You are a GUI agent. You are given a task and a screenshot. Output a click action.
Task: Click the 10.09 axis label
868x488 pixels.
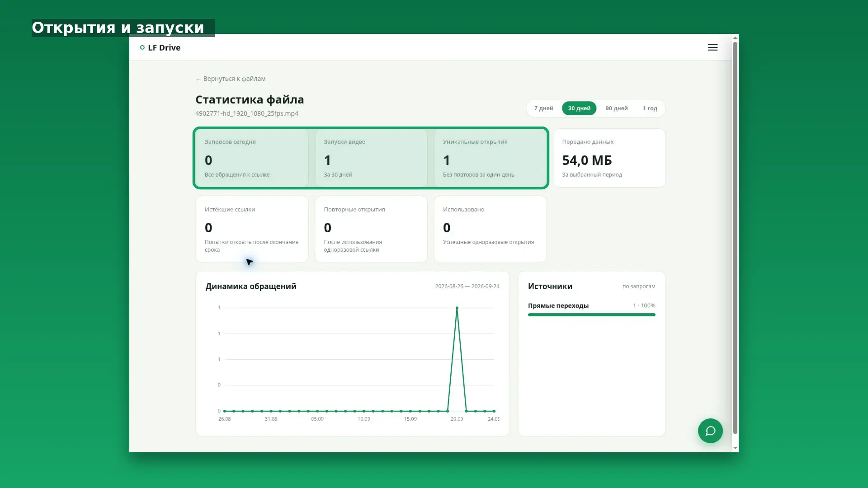[364, 419]
